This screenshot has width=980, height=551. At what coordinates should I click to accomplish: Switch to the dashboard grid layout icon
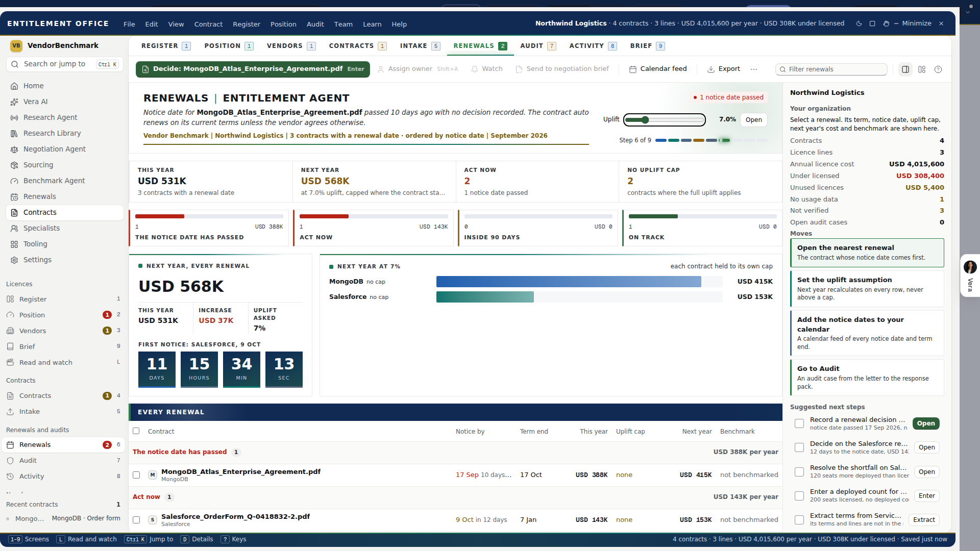pos(922,69)
